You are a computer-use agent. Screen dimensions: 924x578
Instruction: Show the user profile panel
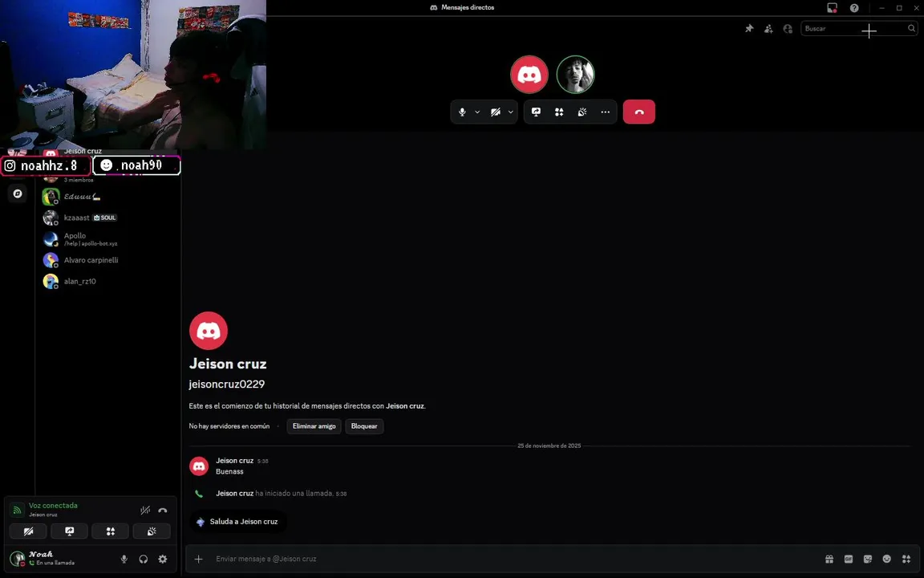coord(788,28)
